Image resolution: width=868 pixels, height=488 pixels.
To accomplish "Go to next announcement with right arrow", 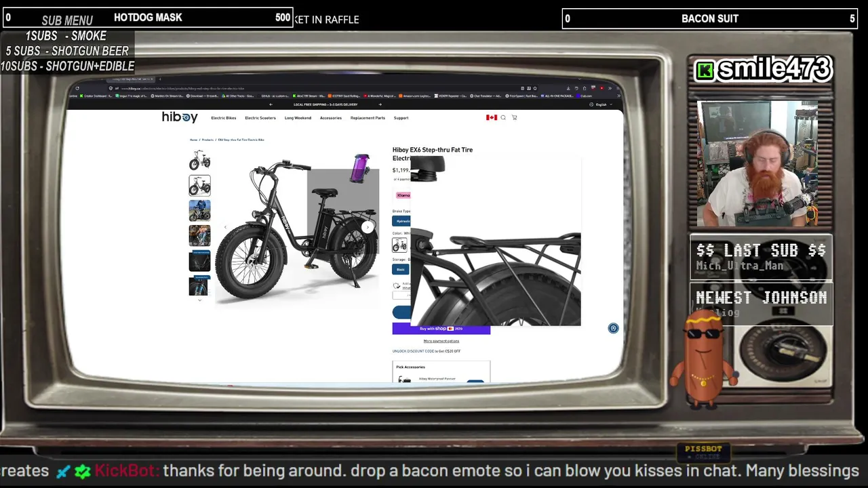I will [x=380, y=104].
